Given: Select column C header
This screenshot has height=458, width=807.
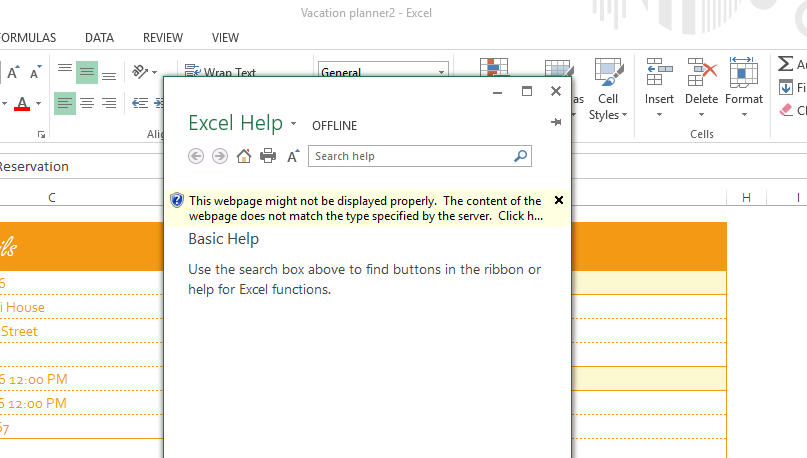Looking at the screenshot, I should click(x=51, y=198).
